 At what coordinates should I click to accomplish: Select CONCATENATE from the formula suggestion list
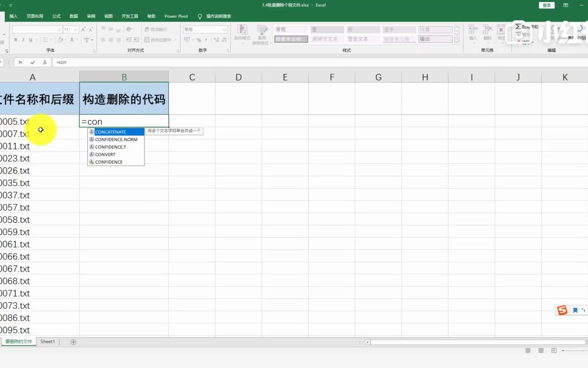pyautogui.click(x=111, y=132)
